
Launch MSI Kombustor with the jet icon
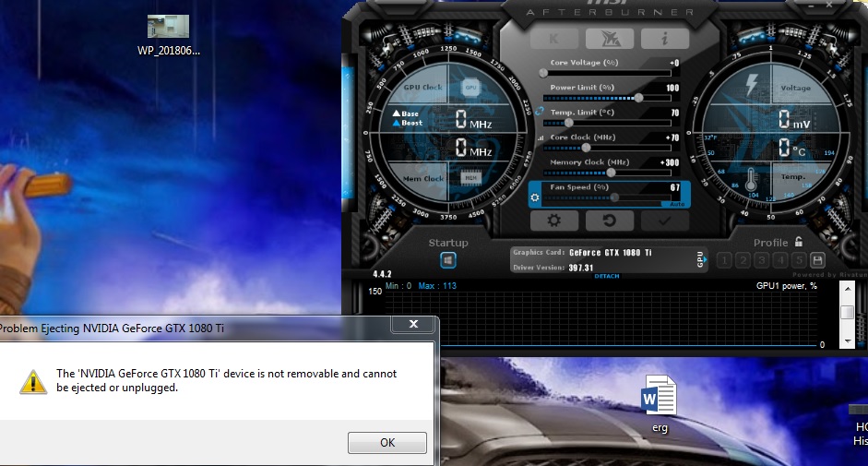tap(610, 39)
